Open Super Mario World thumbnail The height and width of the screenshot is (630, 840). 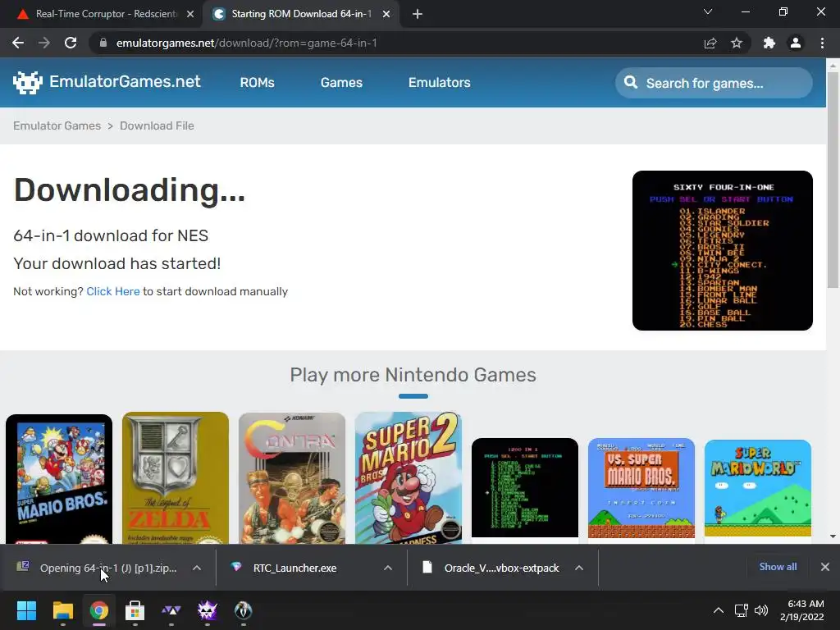pyautogui.click(x=757, y=488)
